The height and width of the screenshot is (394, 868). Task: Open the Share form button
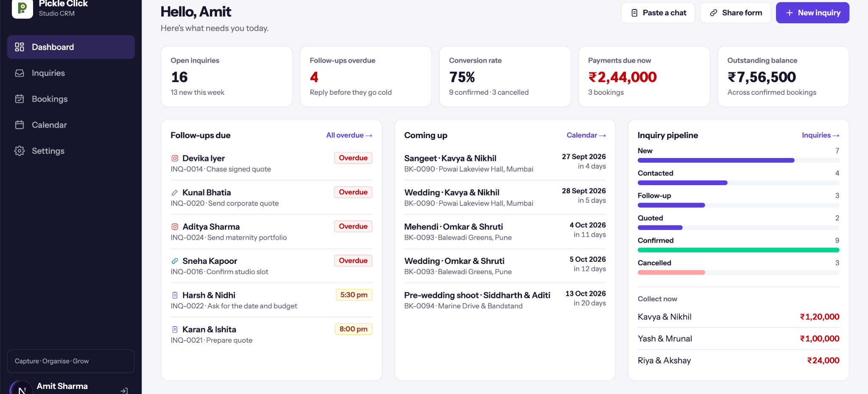tap(736, 13)
